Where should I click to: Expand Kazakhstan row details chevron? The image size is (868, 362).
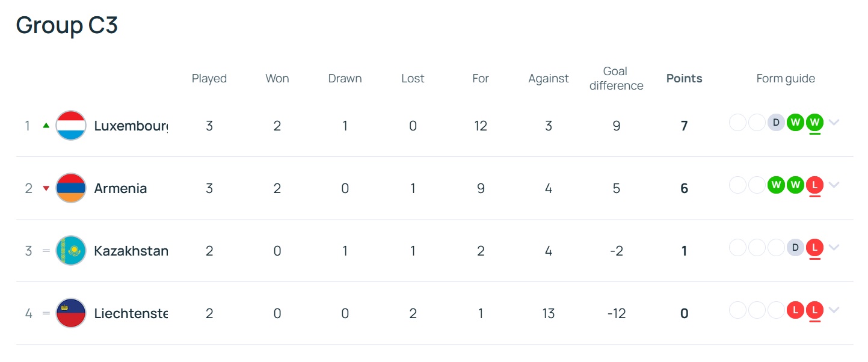click(834, 248)
